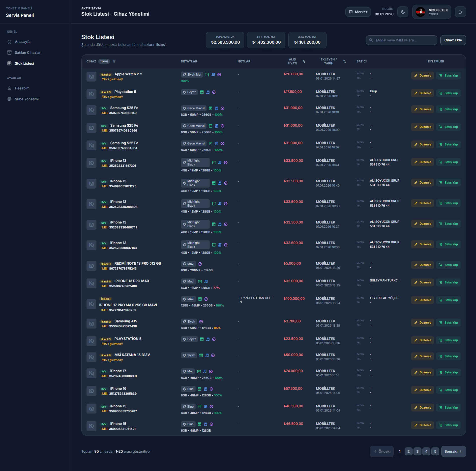The image size is (476, 471).
Task: Sell the IPHONE 17 PRO MAX 256 GB MAVİ
Action: coord(448,300)
